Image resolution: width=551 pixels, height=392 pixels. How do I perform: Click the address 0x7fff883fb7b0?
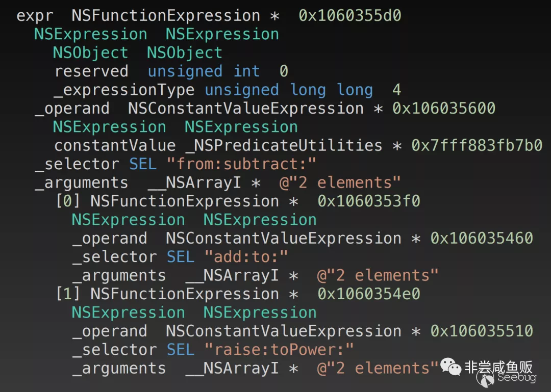(477, 146)
